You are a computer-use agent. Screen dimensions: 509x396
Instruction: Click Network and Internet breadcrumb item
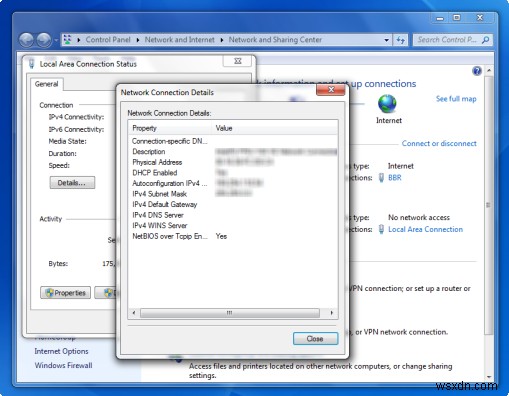click(x=179, y=40)
